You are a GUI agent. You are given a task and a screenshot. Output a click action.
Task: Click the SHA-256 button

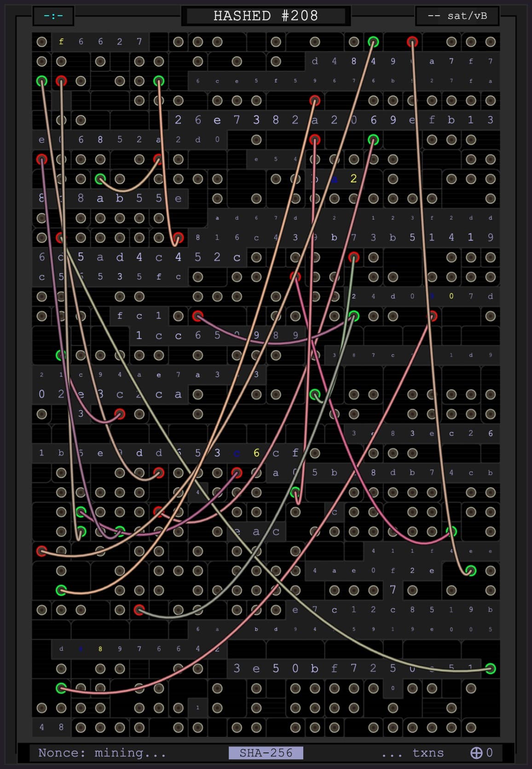coord(266,753)
